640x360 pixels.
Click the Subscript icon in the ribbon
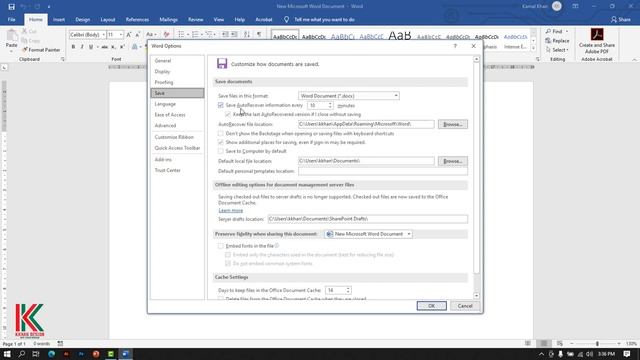pyautogui.click(x=113, y=47)
